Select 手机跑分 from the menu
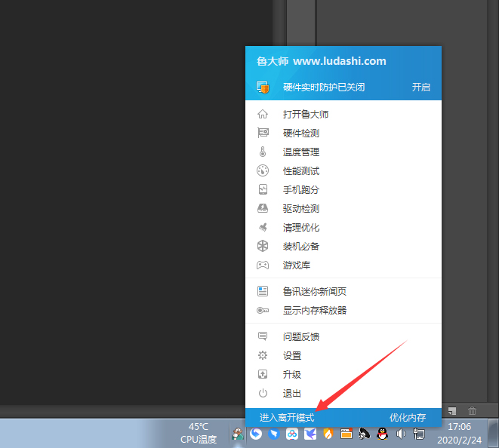 point(301,190)
